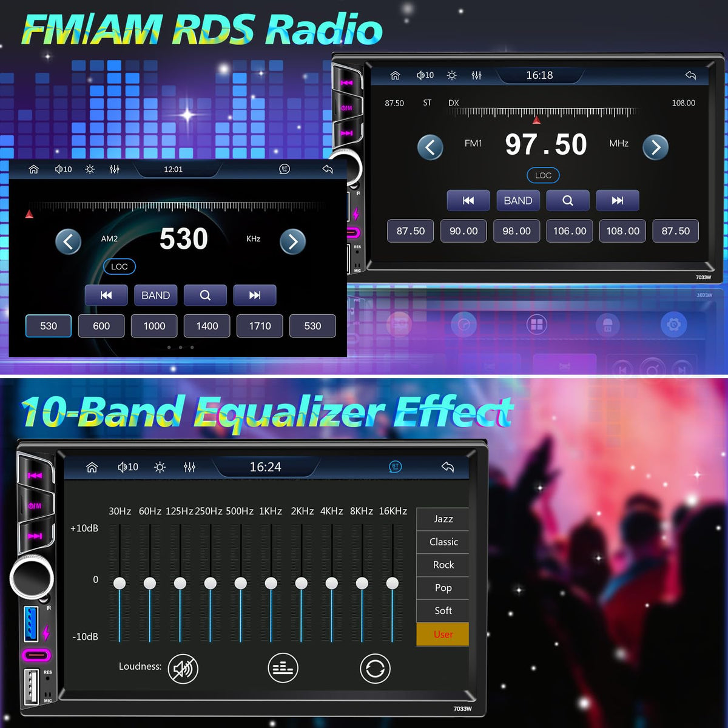Screen dimensions: 728x728
Task: Skip to the next station on the AM radio
Action: tap(255, 295)
